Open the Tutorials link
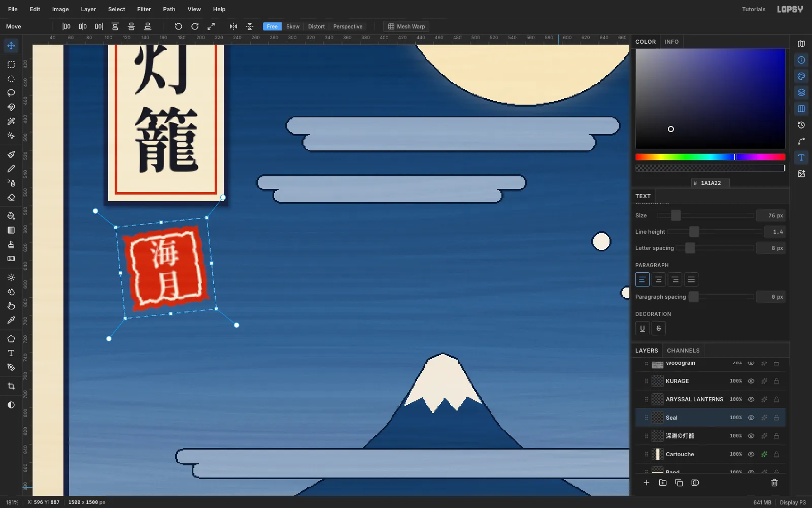 click(754, 9)
